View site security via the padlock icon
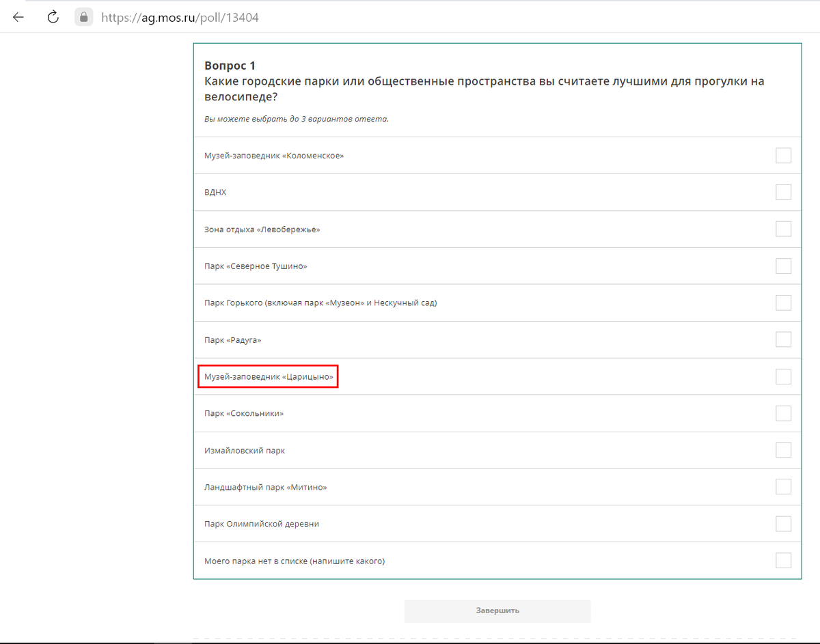This screenshot has width=820, height=644. [83, 17]
